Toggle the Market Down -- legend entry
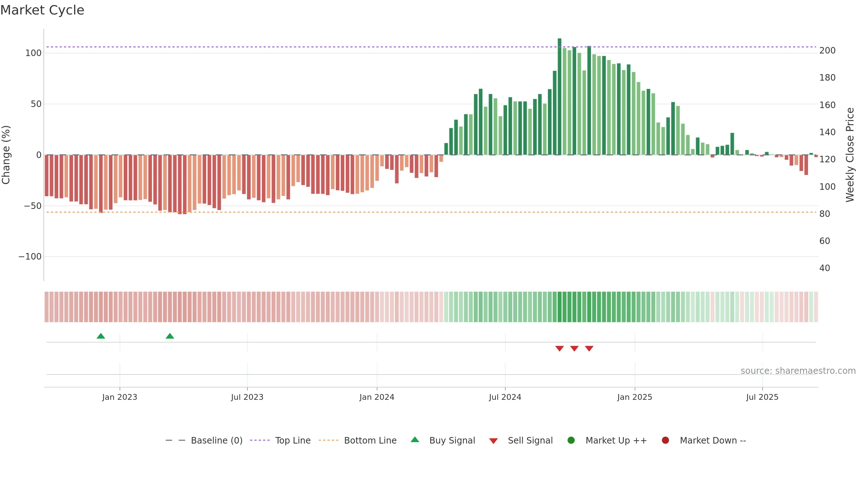The height and width of the screenshot is (488, 868). 704,440
